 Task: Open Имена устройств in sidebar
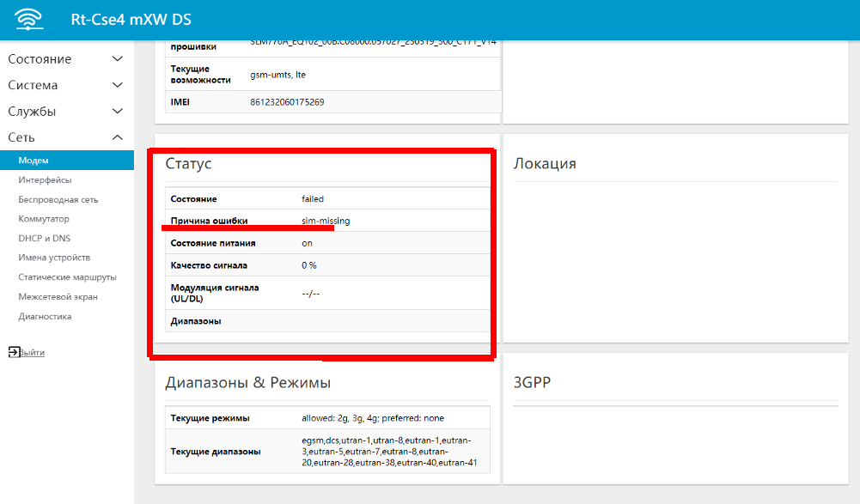54,258
